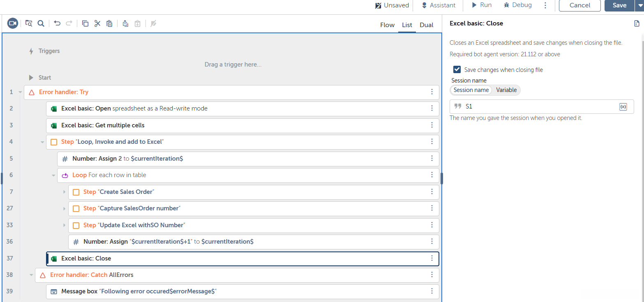The width and height of the screenshot is (644, 302).
Task: Collapse the Loop For each row block
Action: [x=53, y=175]
